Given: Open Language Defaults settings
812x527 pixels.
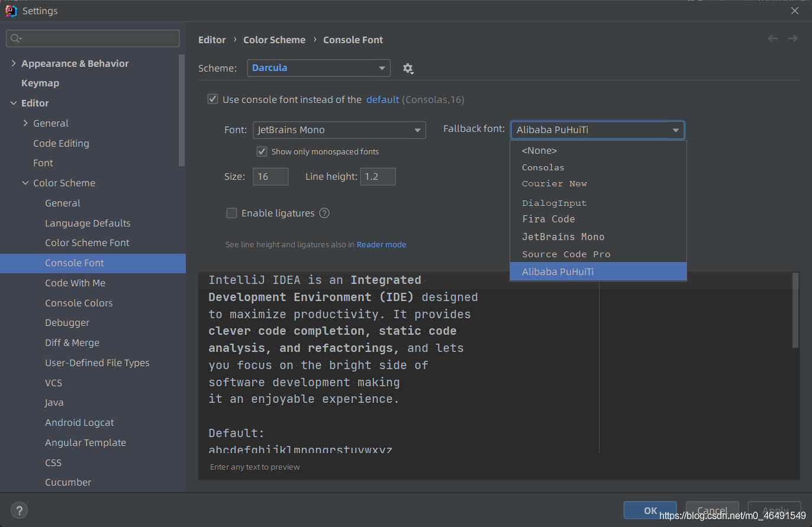Looking at the screenshot, I should tap(88, 223).
